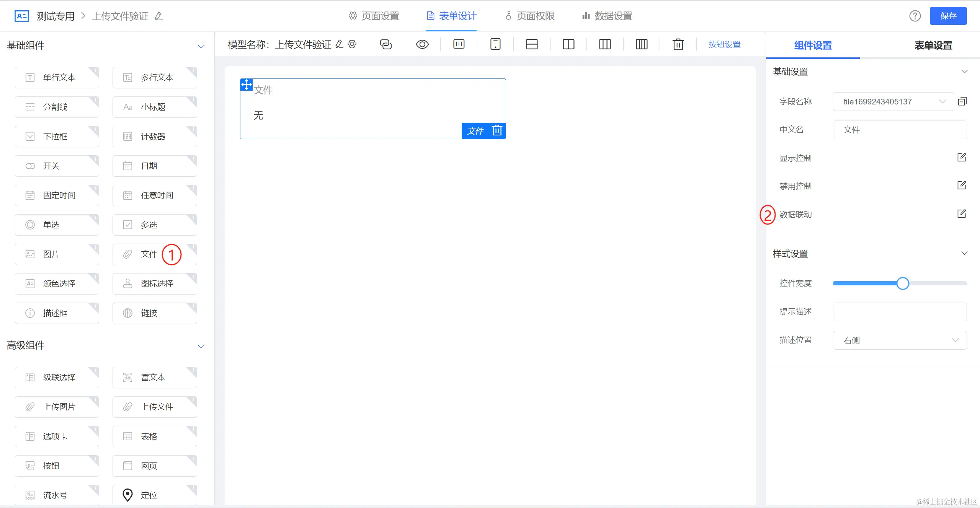
Task: Select the four-column layout icon
Action: pos(642,44)
